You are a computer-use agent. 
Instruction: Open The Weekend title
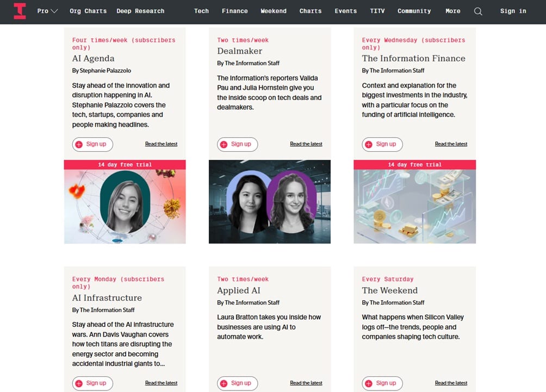390,290
